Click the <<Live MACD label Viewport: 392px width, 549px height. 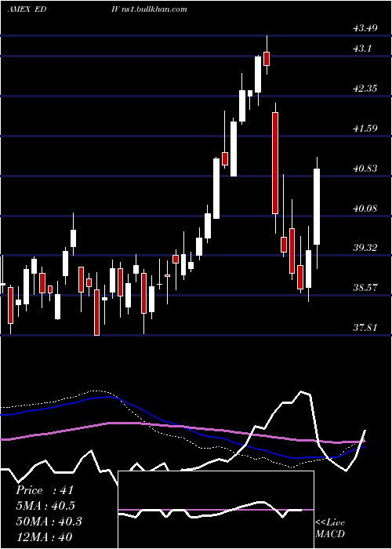pyautogui.click(x=330, y=528)
